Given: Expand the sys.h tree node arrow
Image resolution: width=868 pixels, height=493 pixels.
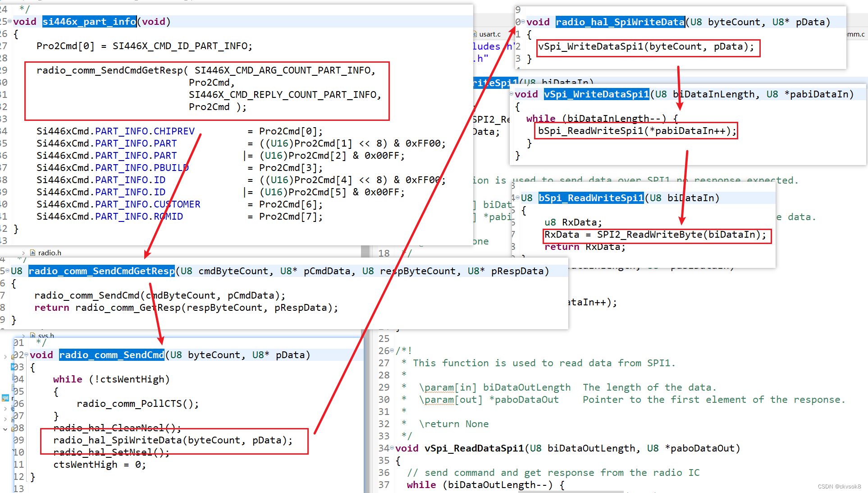Looking at the screenshot, I should [23, 336].
